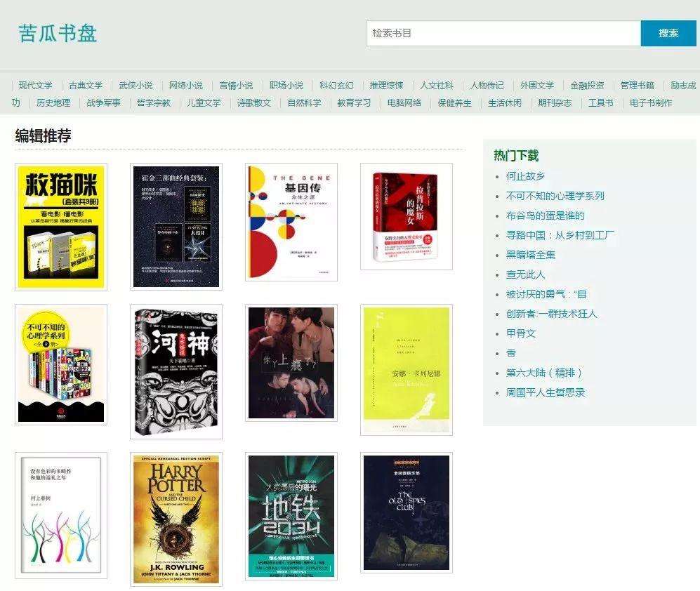Click the 地铁2034 book cover

(x=291, y=516)
